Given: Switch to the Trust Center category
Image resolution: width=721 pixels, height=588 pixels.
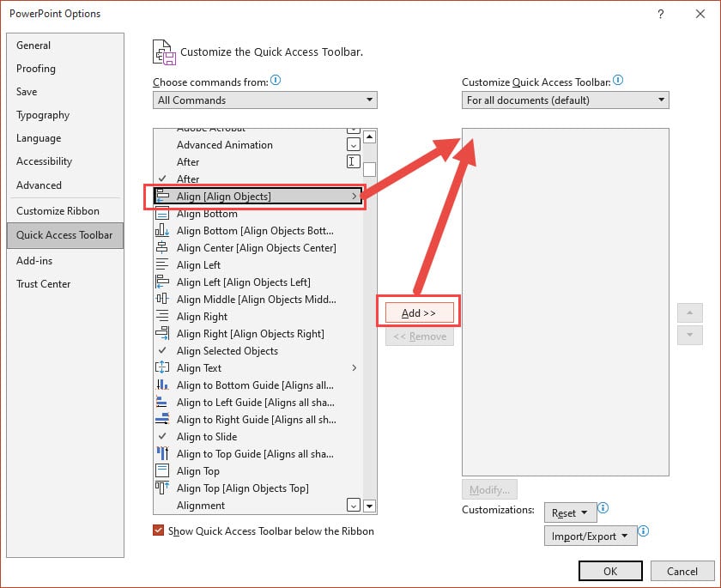Looking at the screenshot, I should click(43, 284).
